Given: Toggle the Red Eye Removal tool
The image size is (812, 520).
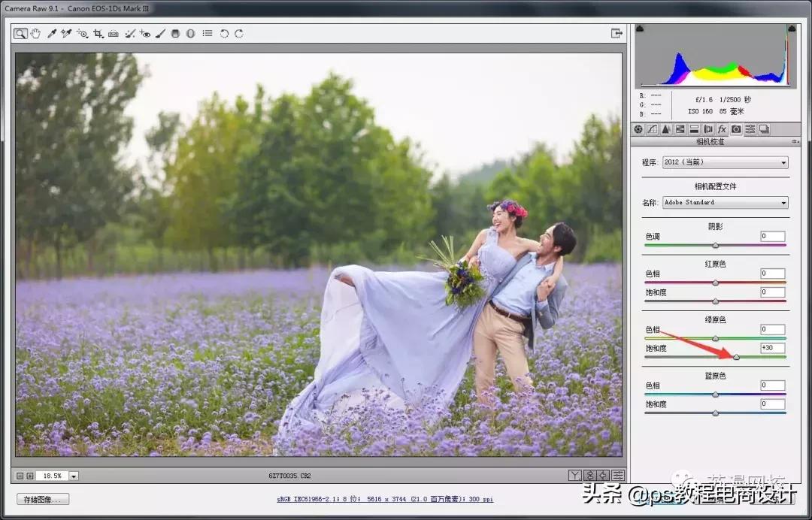Looking at the screenshot, I should [x=146, y=33].
